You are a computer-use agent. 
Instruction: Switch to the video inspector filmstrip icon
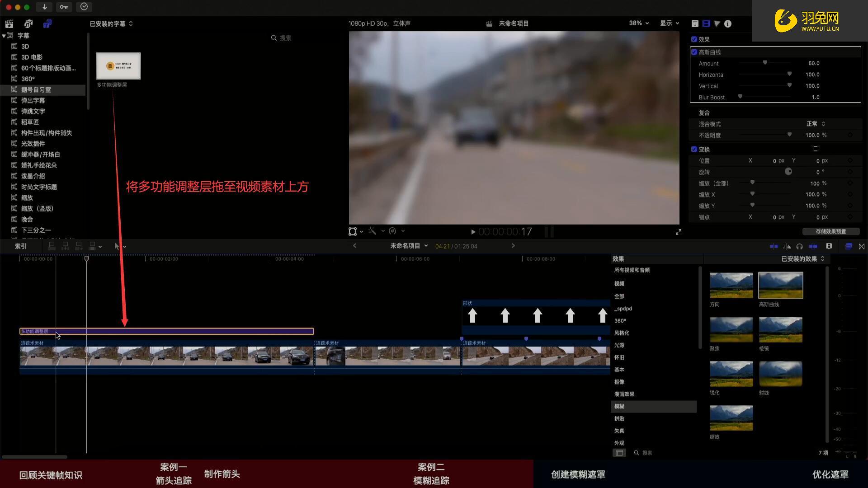click(706, 23)
